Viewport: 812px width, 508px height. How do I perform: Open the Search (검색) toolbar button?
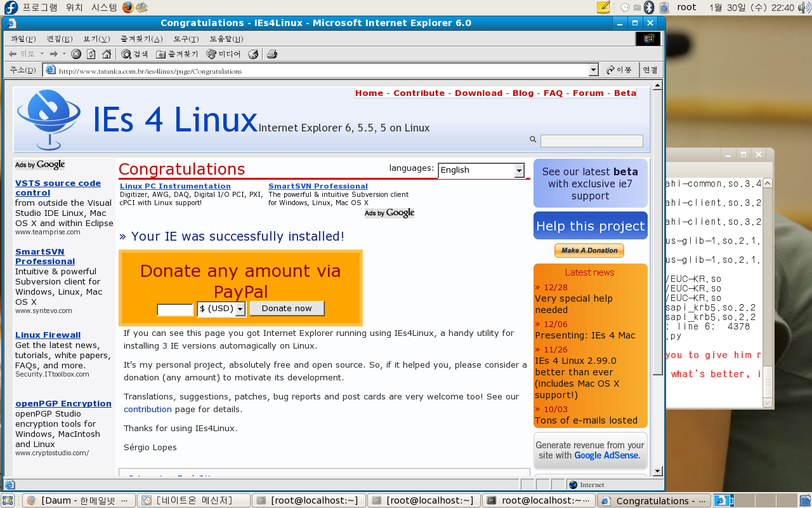[x=134, y=54]
